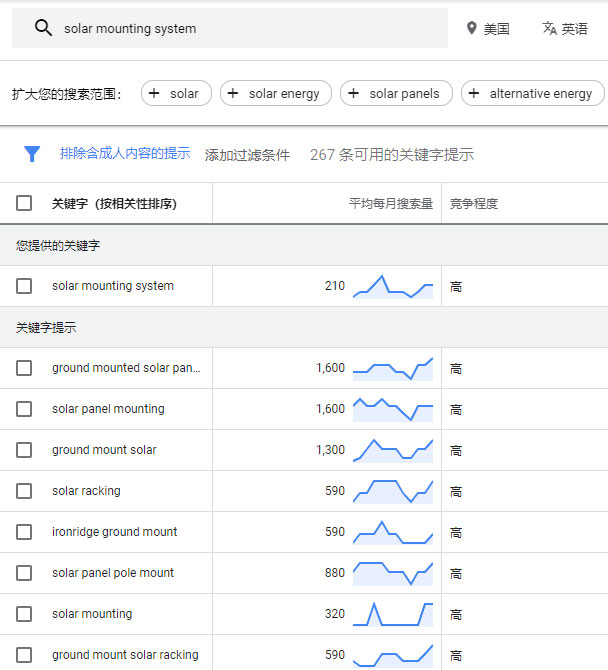Click keyword text ground mount solar
The height and width of the screenshot is (670, 608).
click(x=104, y=450)
